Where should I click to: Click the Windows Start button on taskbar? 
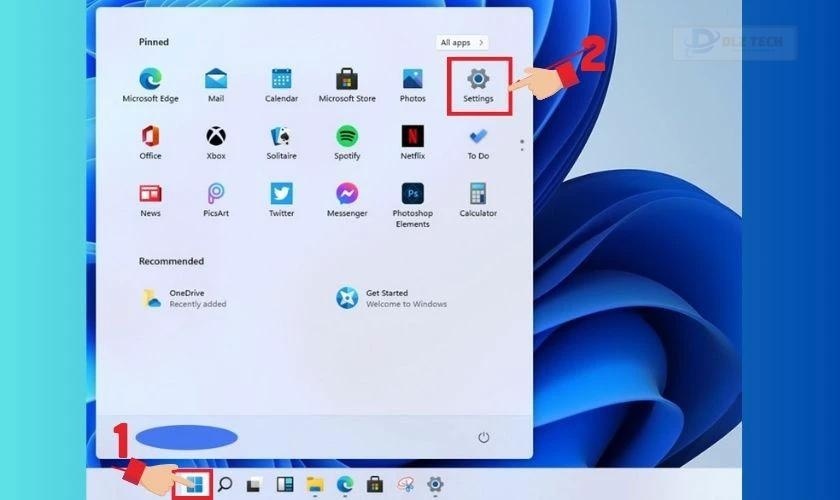point(193,484)
